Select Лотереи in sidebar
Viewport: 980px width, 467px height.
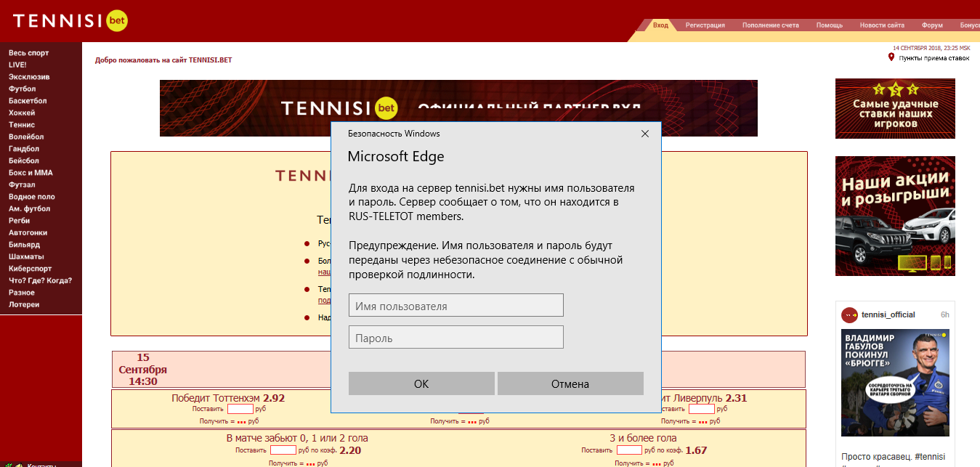[x=24, y=304]
